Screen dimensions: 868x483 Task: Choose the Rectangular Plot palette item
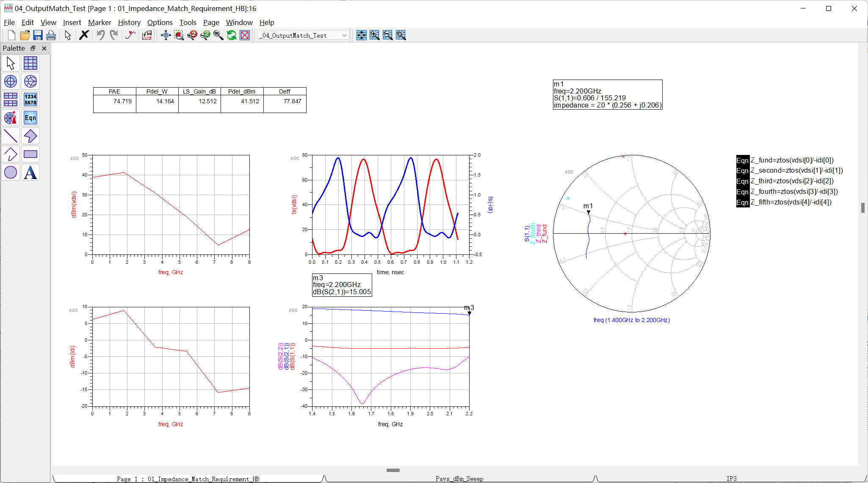[x=30, y=63]
